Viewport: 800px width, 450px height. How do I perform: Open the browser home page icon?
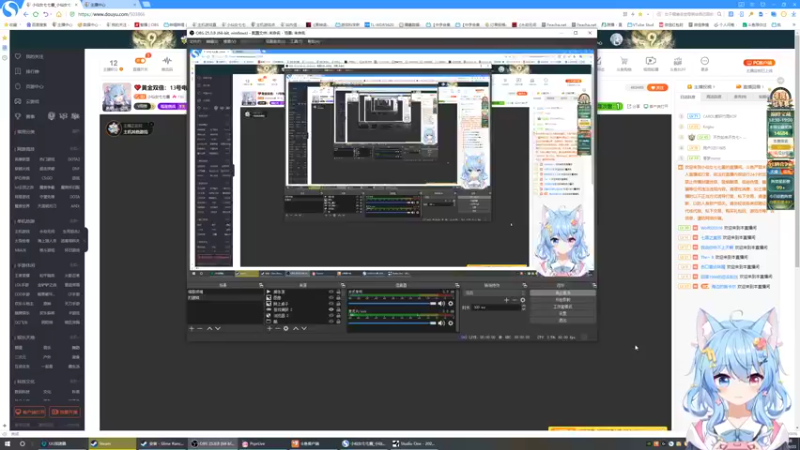coord(59,14)
